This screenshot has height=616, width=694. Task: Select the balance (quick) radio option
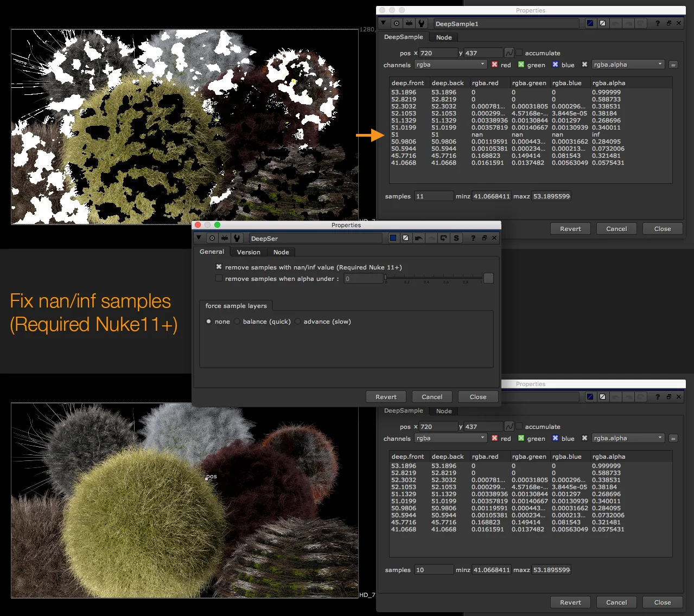pos(237,322)
